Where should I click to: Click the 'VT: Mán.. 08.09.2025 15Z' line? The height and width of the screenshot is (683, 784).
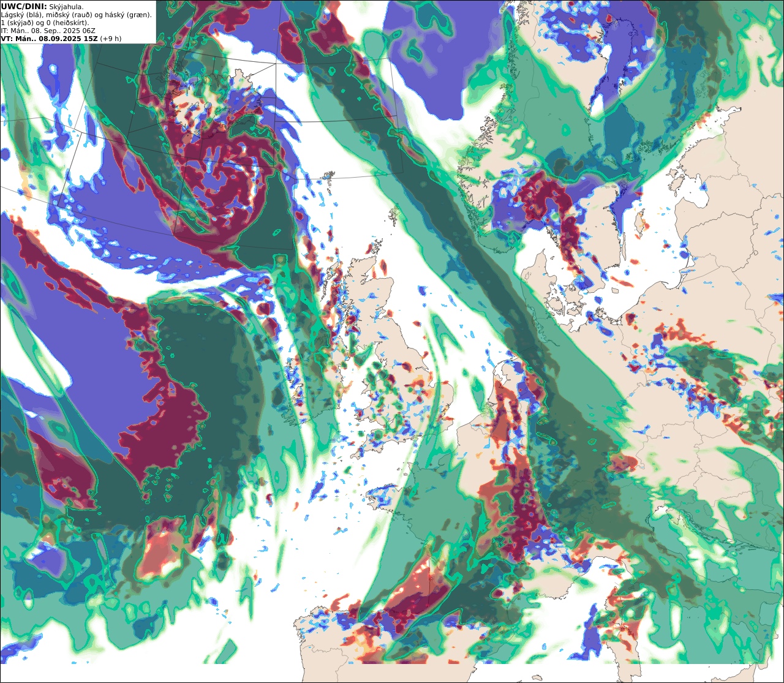pos(61,39)
